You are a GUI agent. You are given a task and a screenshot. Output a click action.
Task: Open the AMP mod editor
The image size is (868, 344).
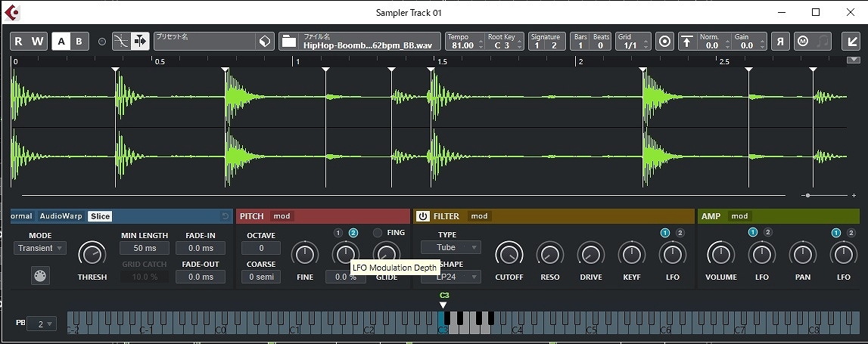coord(739,216)
